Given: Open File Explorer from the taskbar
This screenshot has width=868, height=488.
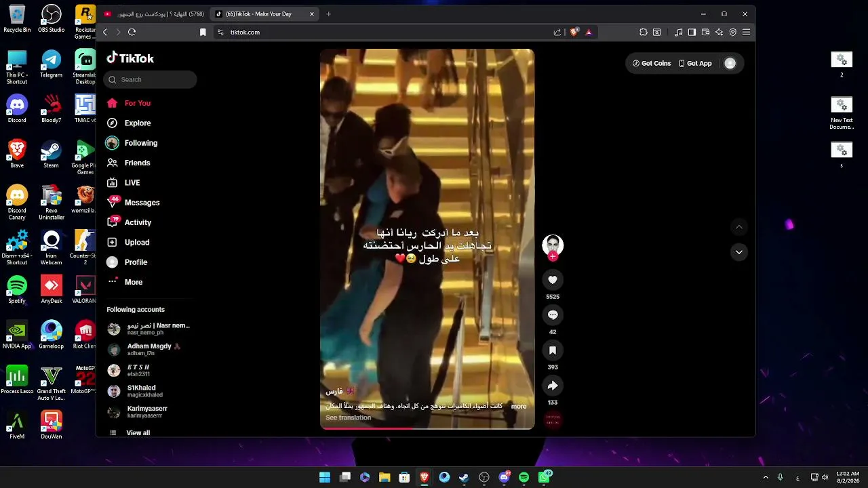Looking at the screenshot, I should 384,477.
